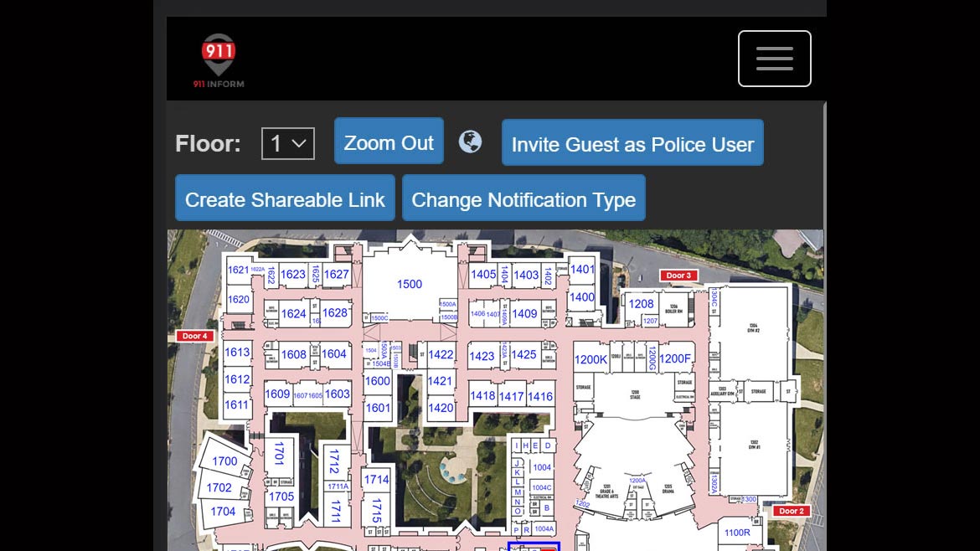Click room 1004 on the floor plan
Screen dimensions: 980x551
coord(543,467)
